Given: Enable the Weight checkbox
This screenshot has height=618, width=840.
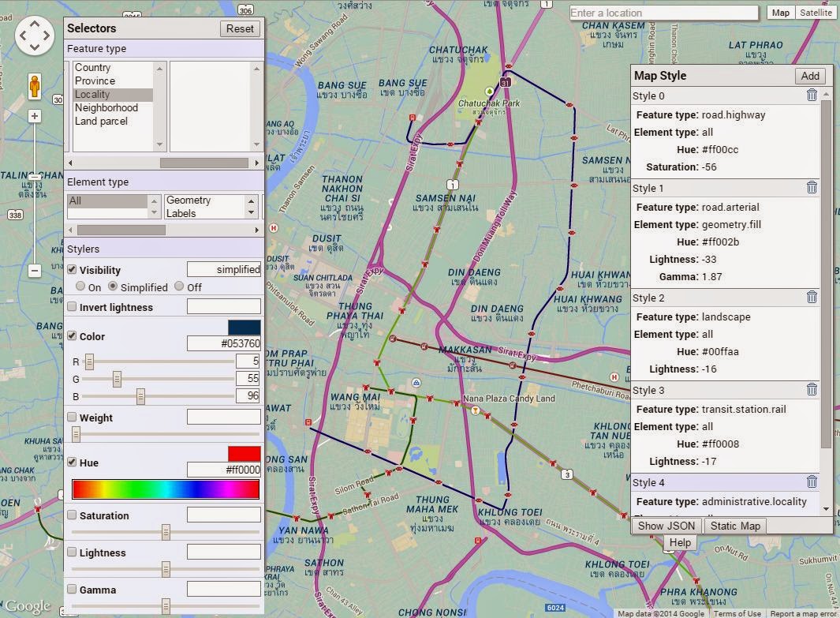Looking at the screenshot, I should coord(72,417).
